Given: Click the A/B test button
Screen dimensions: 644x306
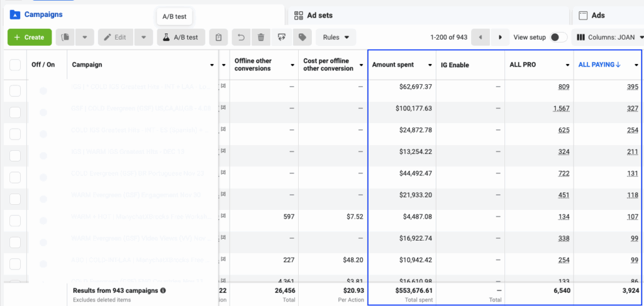Looking at the screenshot, I should pyautogui.click(x=180, y=37).
